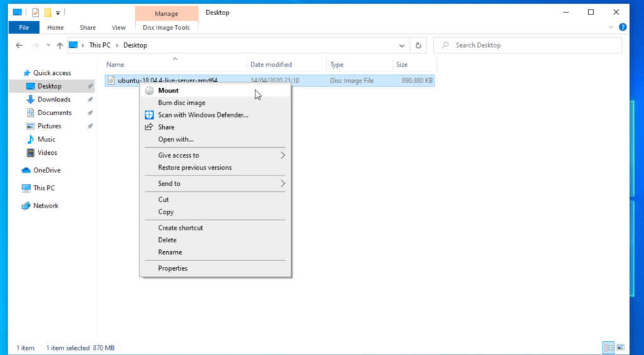The image size is (644, 355).
Task: Click the Quick access star icon
Action: tap(27, 73)
